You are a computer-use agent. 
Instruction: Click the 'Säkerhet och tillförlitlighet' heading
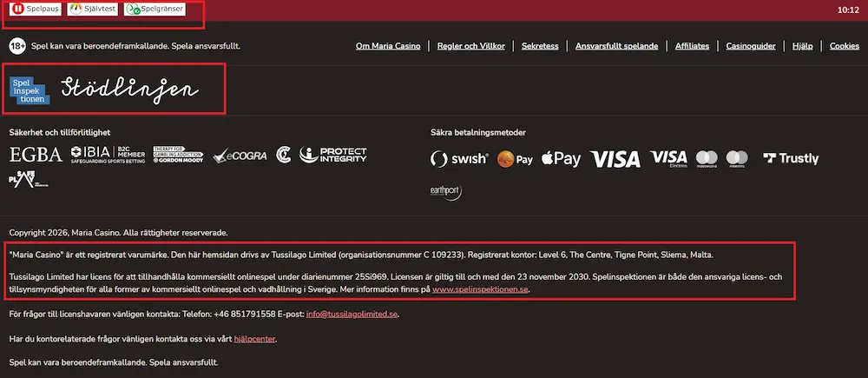pos(60,132)
